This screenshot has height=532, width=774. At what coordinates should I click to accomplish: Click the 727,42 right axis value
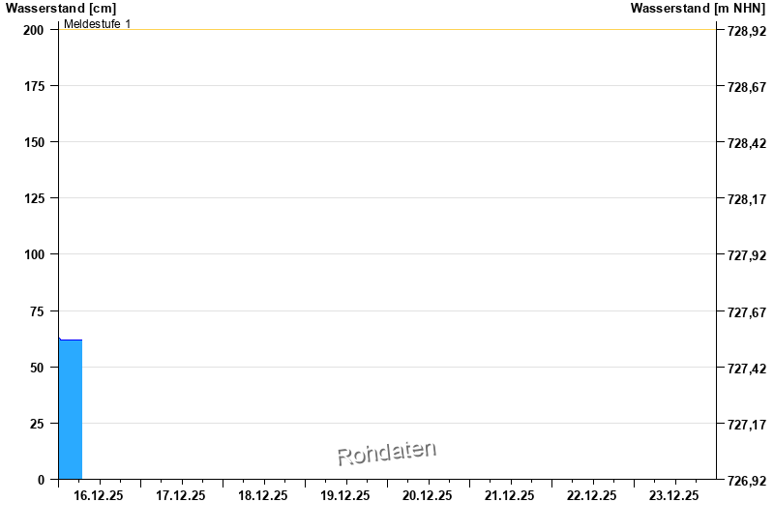[746, 369]
